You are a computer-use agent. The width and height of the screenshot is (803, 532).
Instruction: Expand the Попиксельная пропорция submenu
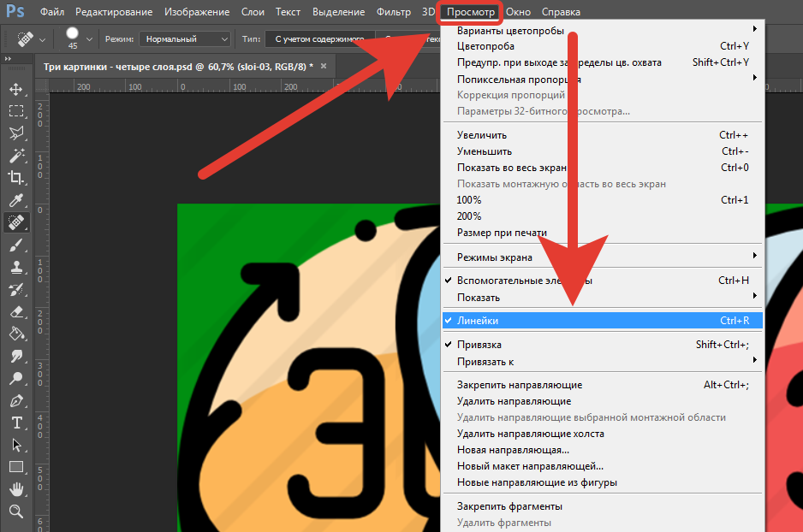603,80
